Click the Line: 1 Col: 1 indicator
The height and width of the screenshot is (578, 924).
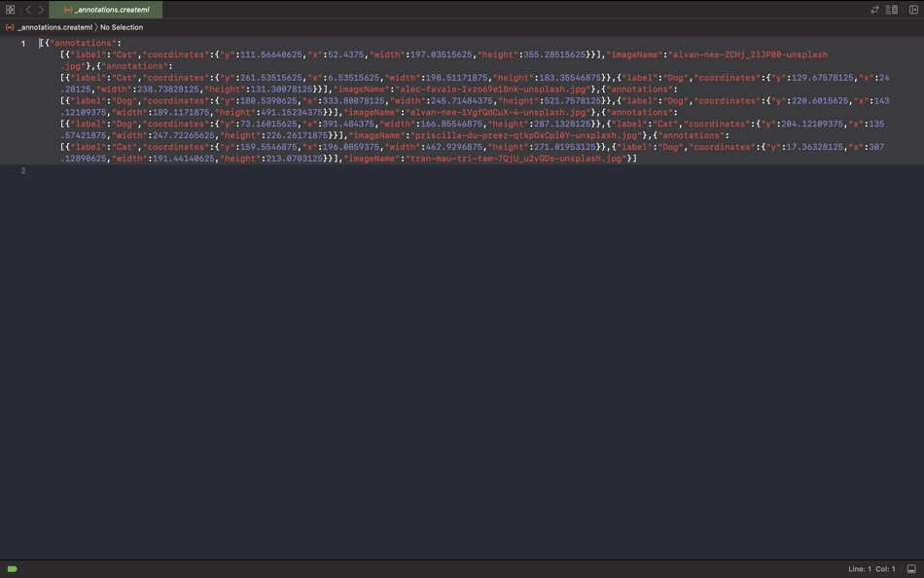[871, 569]
